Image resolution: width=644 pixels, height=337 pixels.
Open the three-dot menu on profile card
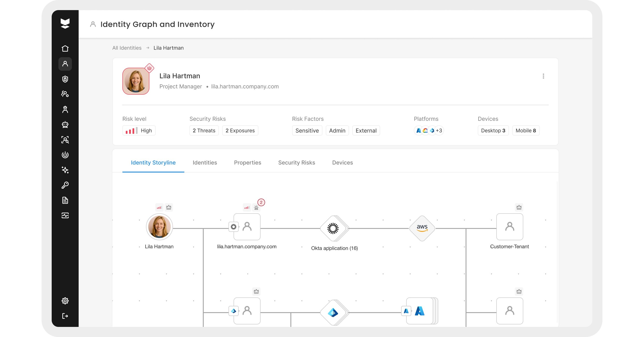pyautogui.click(x=543, y=76)
